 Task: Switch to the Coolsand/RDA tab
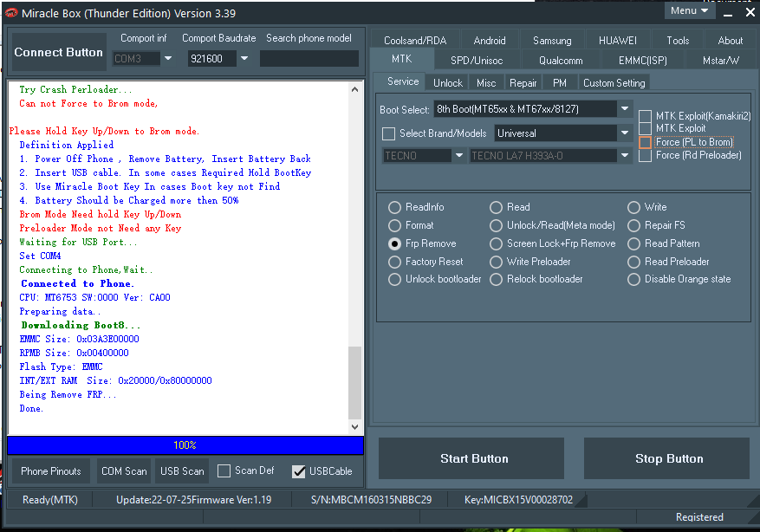(415, 41)
